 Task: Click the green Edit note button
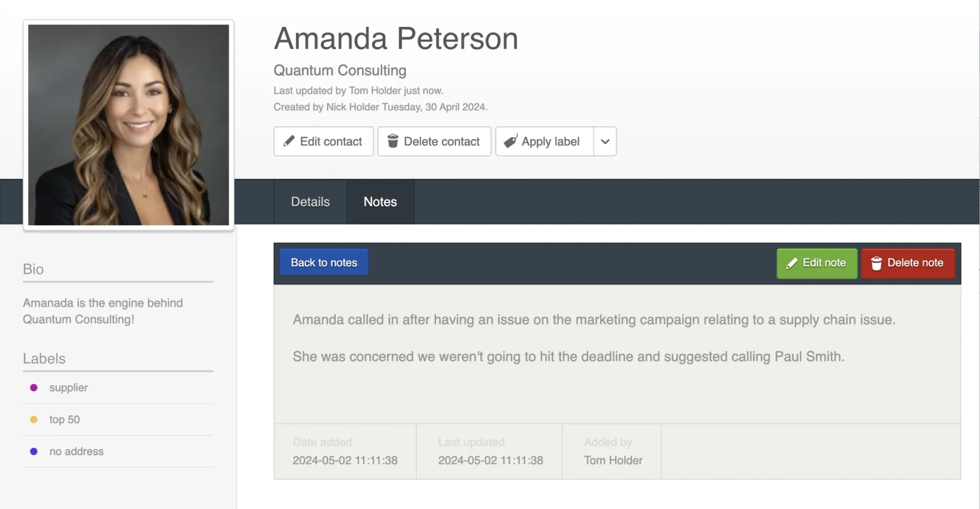816,263
